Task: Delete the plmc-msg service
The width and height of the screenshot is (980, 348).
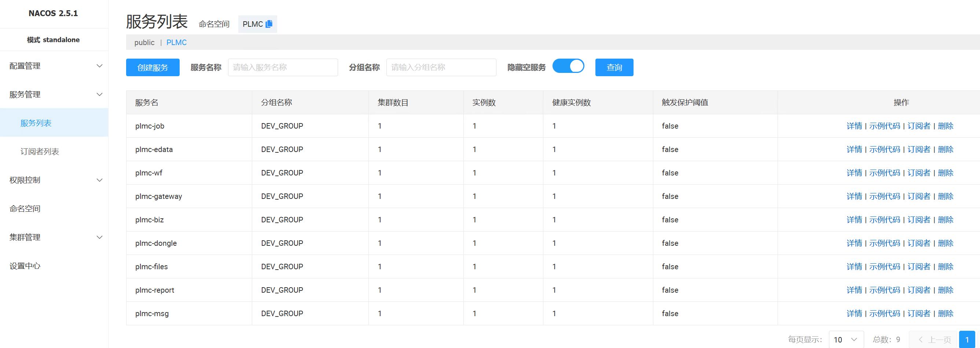Action: (946, 314)
